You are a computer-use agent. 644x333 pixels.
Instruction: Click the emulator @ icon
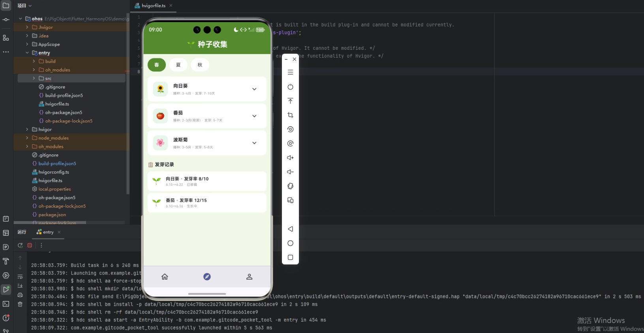coord(290,143)
